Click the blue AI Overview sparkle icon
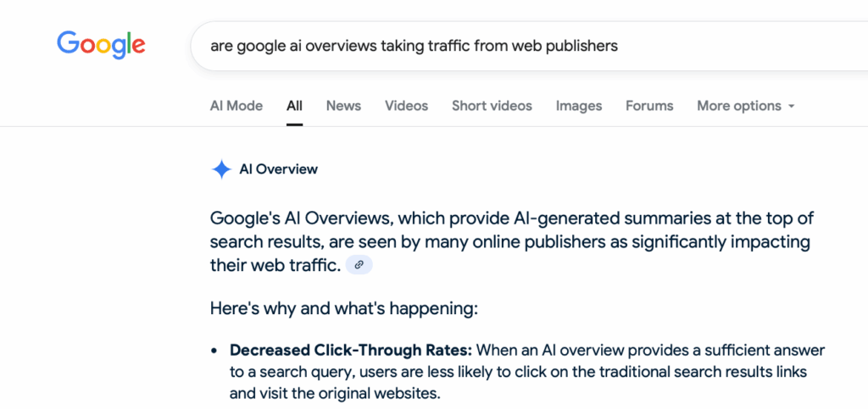 [x=221, y=169]
